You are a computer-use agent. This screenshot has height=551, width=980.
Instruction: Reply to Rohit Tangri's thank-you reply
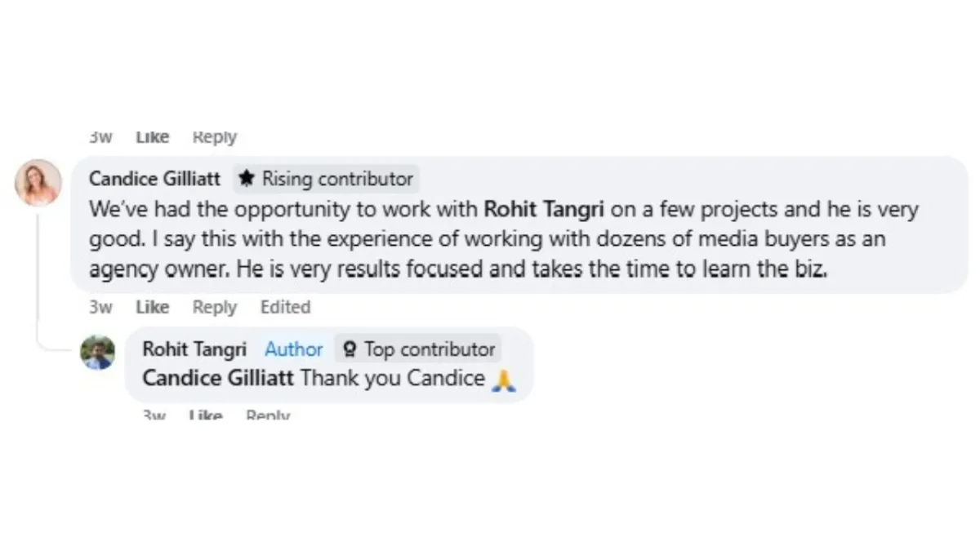(x=268, y=415)
